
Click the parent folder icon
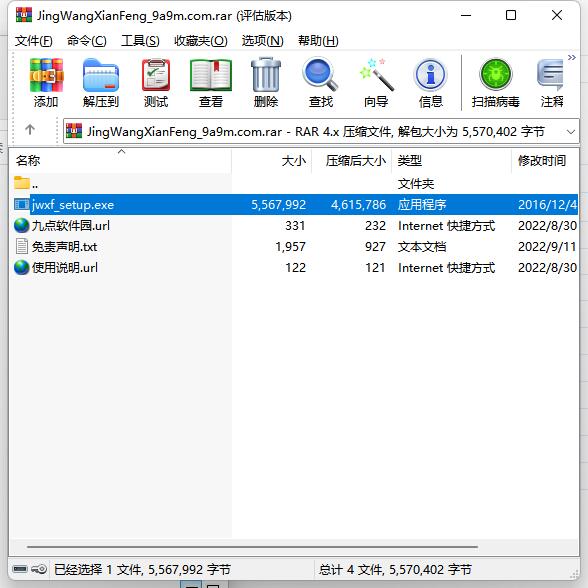(22, 183)
